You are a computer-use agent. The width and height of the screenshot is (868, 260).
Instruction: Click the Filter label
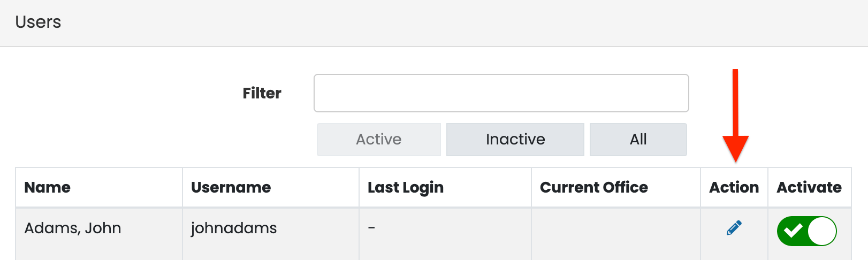(x=262, y=93)
